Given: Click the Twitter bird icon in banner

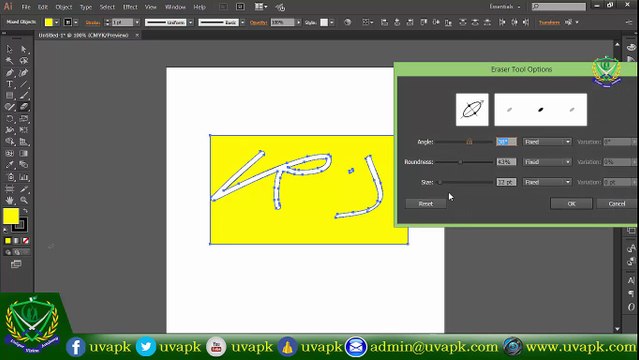Looking at the screenshot, I should (145, 347).
